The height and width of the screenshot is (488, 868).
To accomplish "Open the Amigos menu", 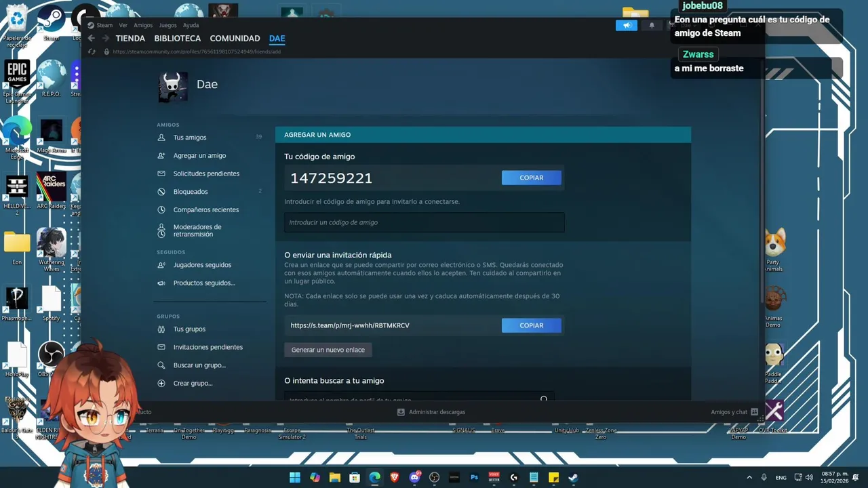I will [143, 25].
